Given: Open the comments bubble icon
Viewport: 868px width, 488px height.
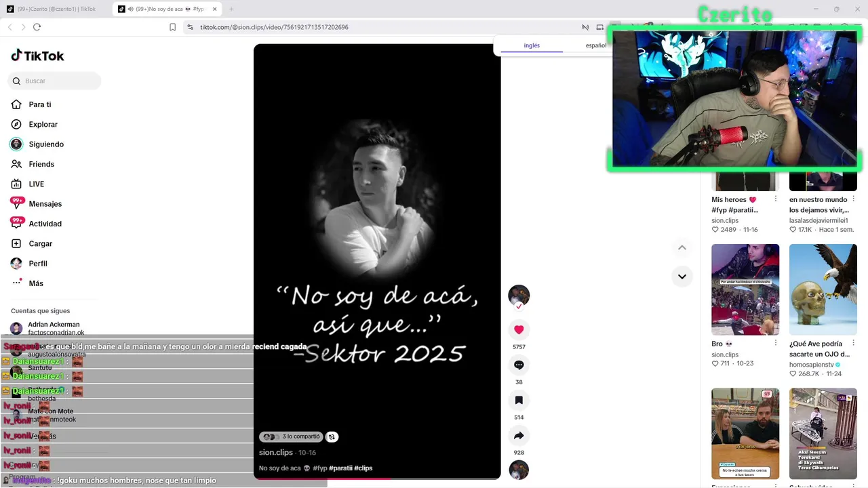Looking at the screenshot, I should pos(519,365).
